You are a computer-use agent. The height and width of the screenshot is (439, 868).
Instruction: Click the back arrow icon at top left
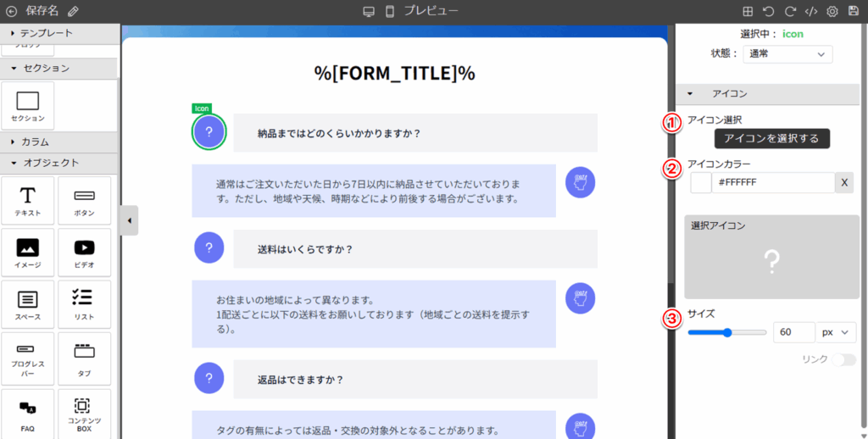11,12
